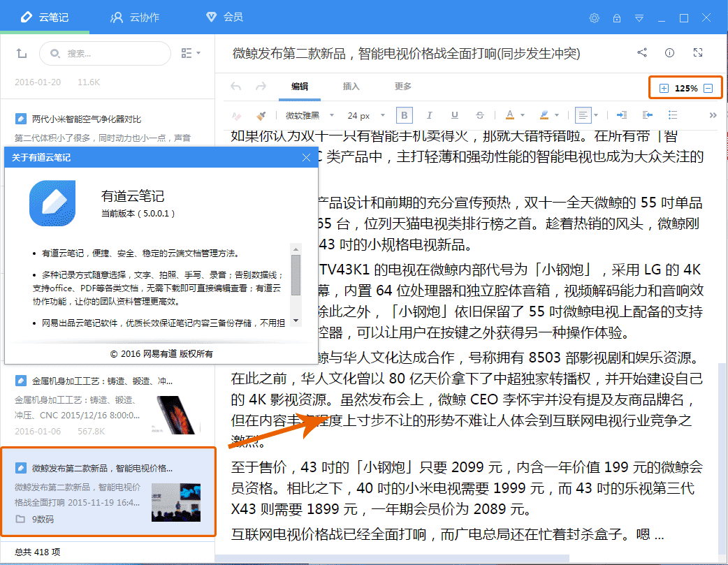Switch to the 云协作 tab
This screenshot has width=728, height=565.
[135, 17]
